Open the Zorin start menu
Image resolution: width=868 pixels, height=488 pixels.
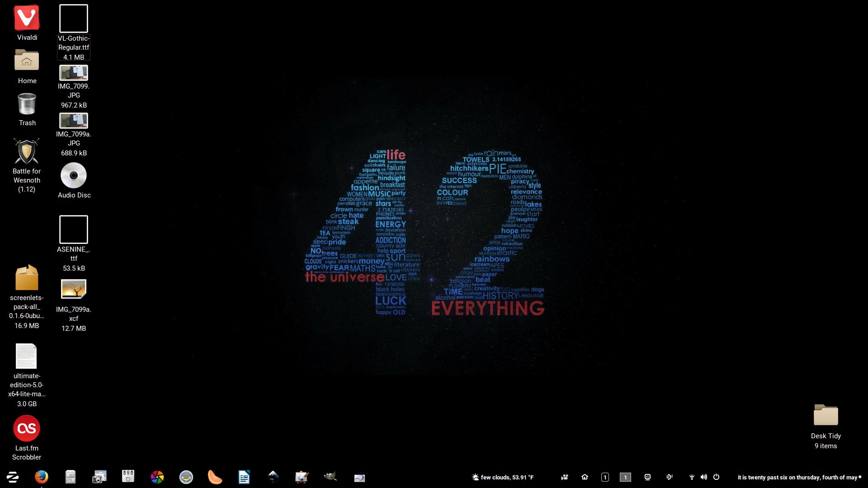pyautogui.click(x=13, y=477)
